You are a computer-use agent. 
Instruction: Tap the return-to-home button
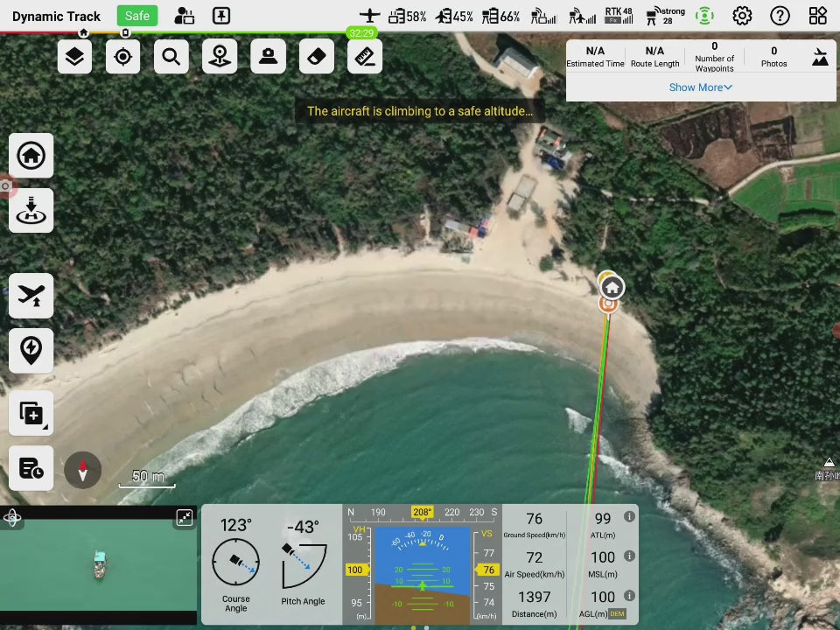pyautogui.click(x=31, y=156)
